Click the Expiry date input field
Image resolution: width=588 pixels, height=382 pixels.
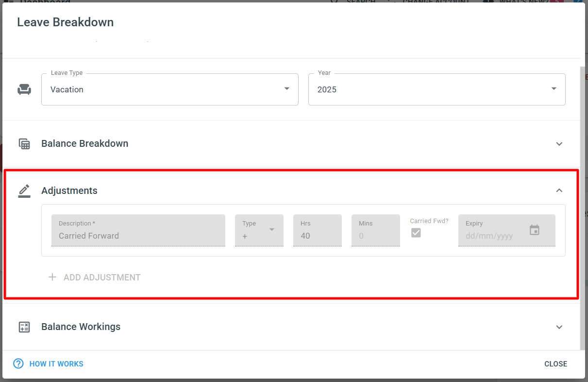click(490, 236)
